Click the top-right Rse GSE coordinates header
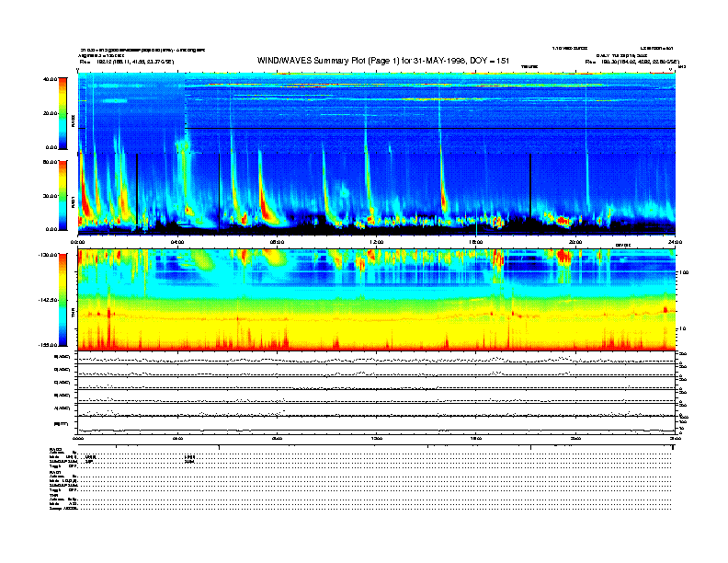 tap(631, 62)
